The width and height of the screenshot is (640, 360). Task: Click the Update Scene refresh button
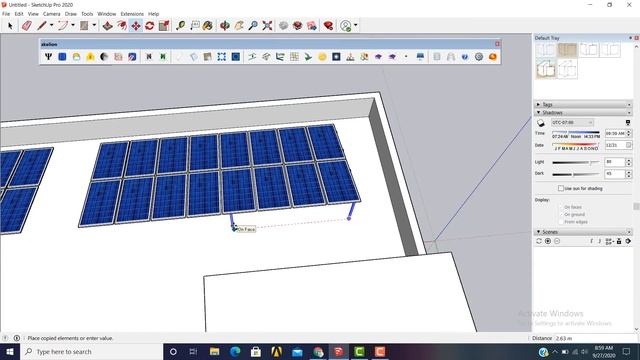click(x=539, y=241)
